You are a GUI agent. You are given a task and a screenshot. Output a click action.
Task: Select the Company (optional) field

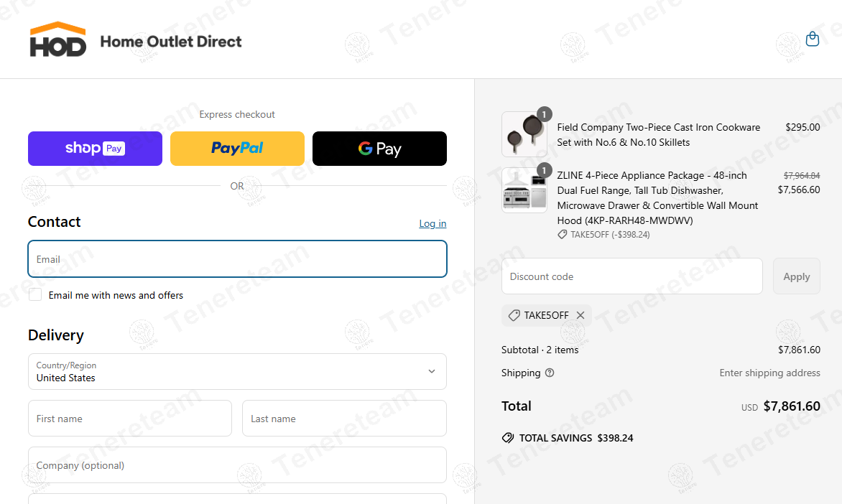[x=237, y=465]
